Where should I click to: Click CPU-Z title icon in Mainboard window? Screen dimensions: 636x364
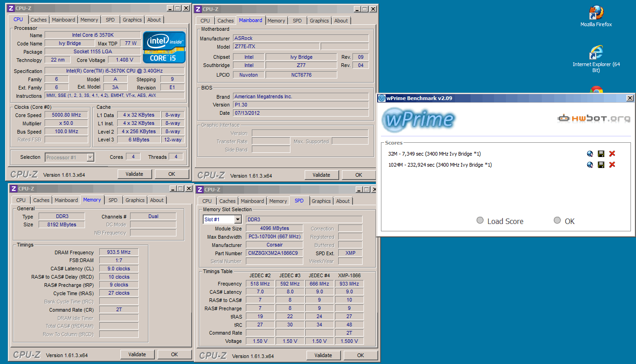[x=198, y=9]
